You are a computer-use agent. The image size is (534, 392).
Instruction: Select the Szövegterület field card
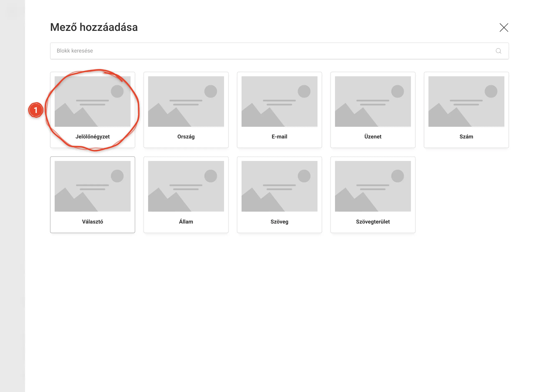[x=373, y=195]
